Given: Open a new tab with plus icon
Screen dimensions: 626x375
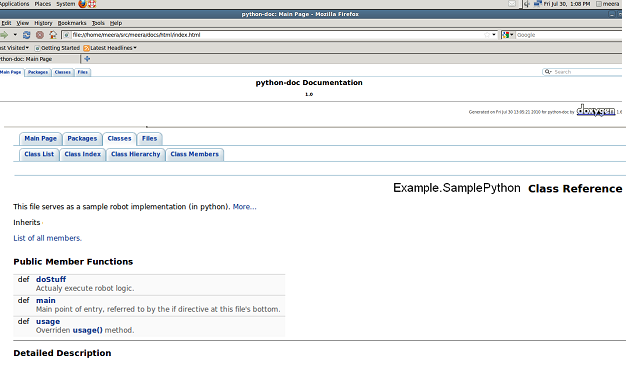Looking at the screenshot, I should click(87, 59).
